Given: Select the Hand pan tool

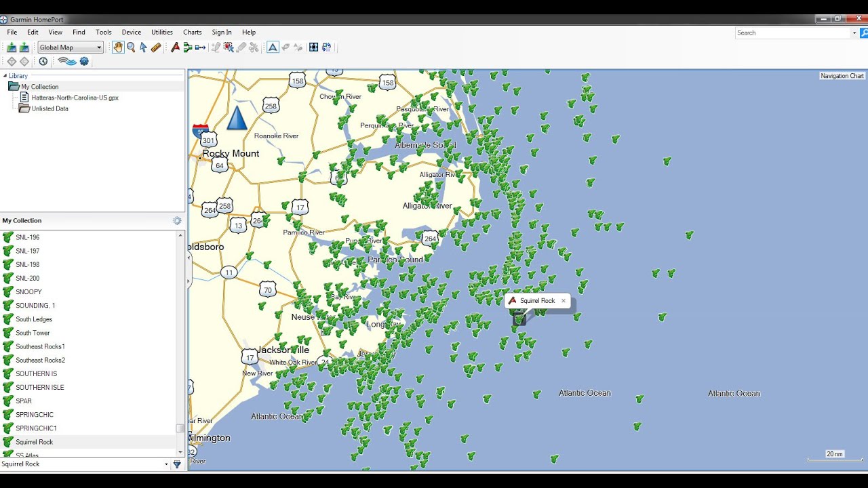Looking at the screenshot, I should [118, 47].
